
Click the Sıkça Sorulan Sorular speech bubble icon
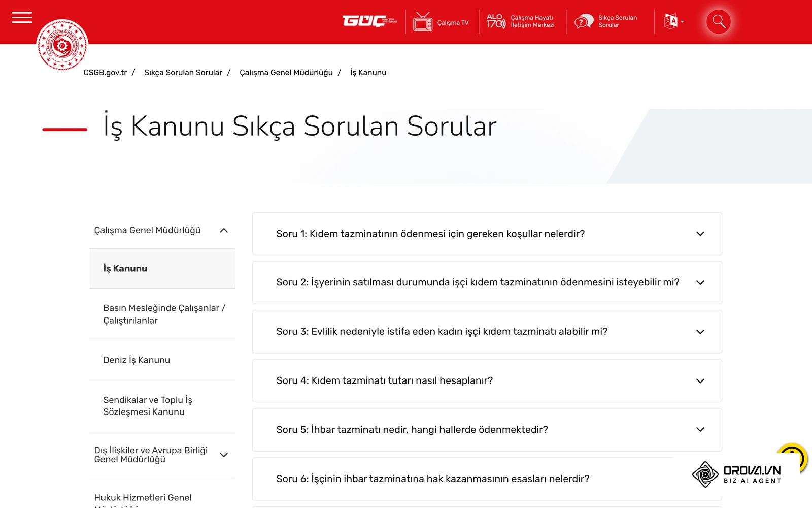(584, 21)
